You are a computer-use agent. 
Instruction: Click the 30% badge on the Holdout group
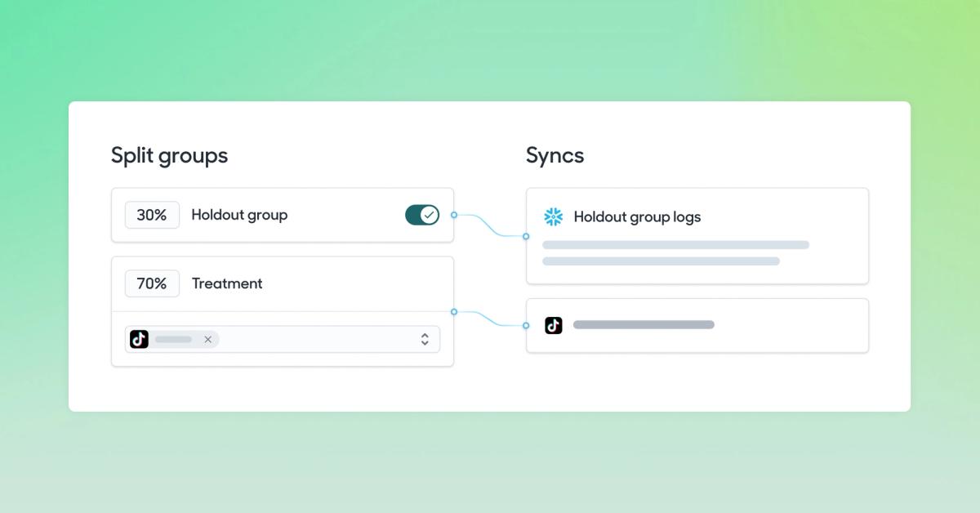click(152, 215)
